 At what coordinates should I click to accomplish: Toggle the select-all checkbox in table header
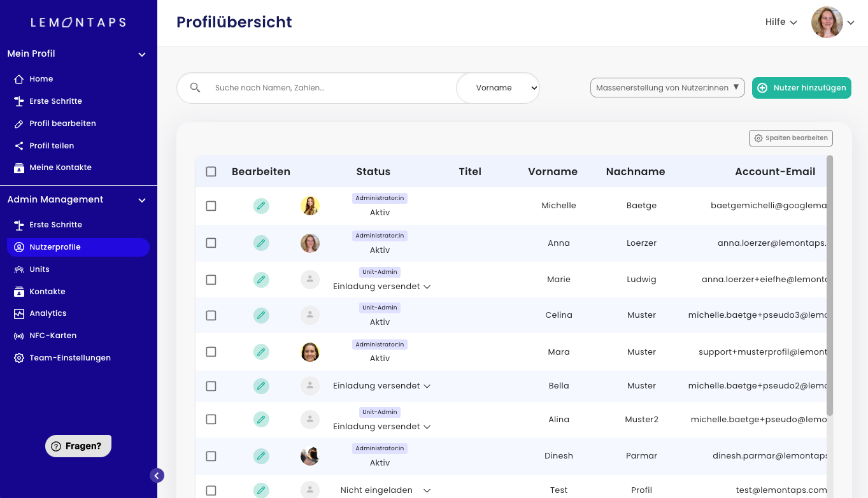211,171
